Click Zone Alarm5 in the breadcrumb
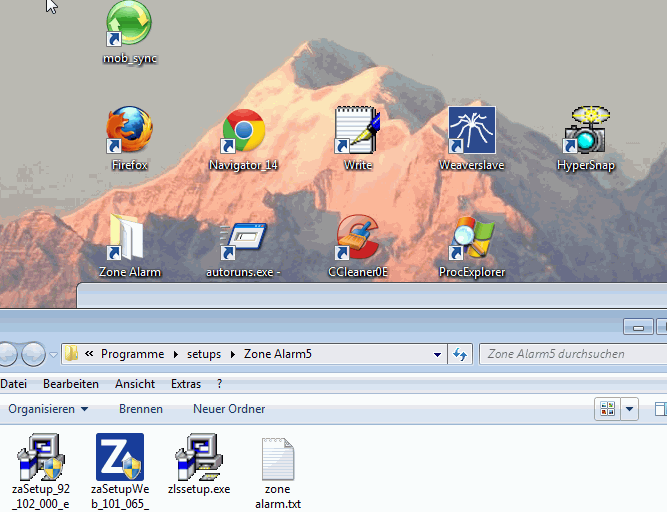This screenshot has height=512, width=667. pyautogui.click(x=278, y=354)
